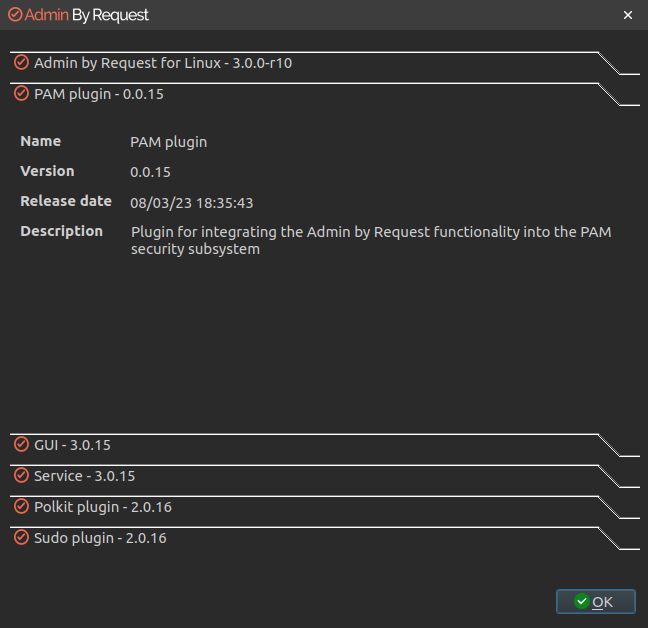Viewport: 648px width, 628px height.
Task: Click the green check icon on OK button
Action: coord(581,601)
